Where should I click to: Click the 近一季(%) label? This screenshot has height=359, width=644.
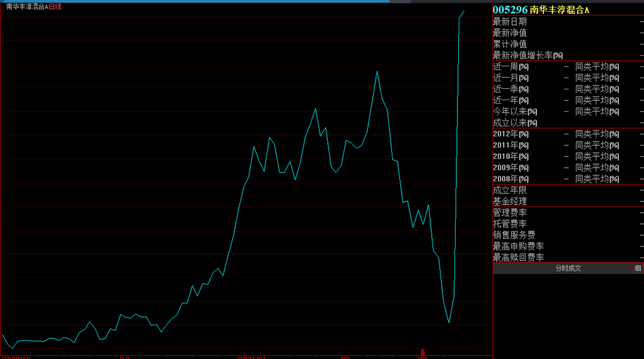click(511, 89)
